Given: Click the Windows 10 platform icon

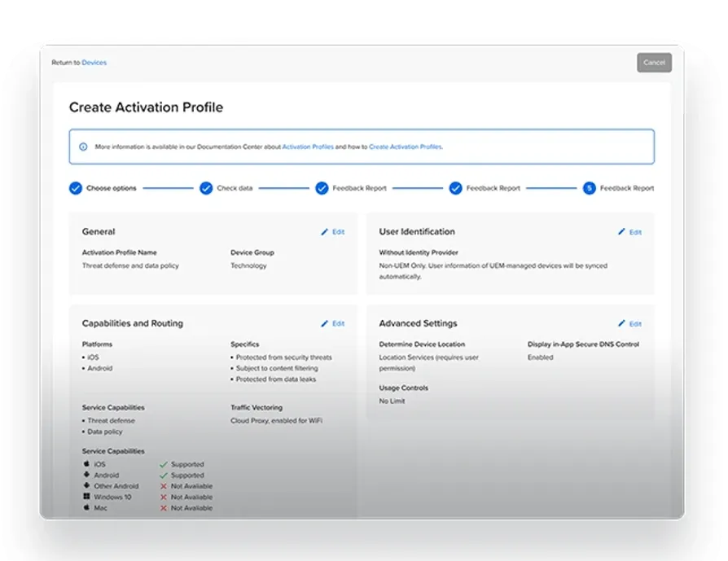Looking at the screenshot, I should 86,497.
